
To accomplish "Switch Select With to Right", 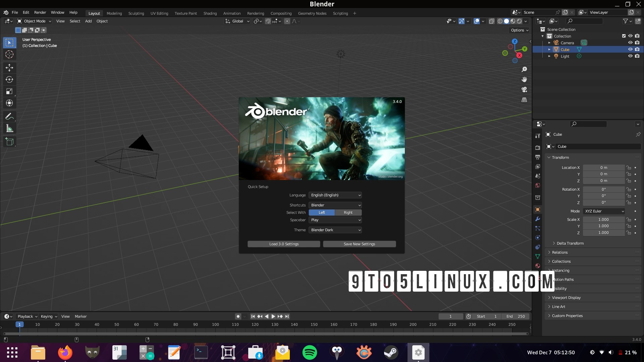I will click(348, 213).
